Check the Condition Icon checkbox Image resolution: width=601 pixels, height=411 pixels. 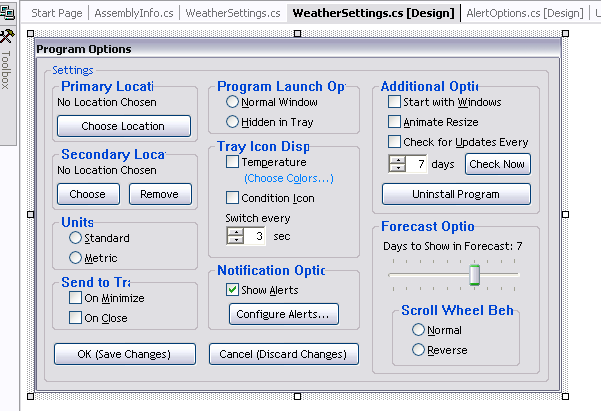click(232, 198)
